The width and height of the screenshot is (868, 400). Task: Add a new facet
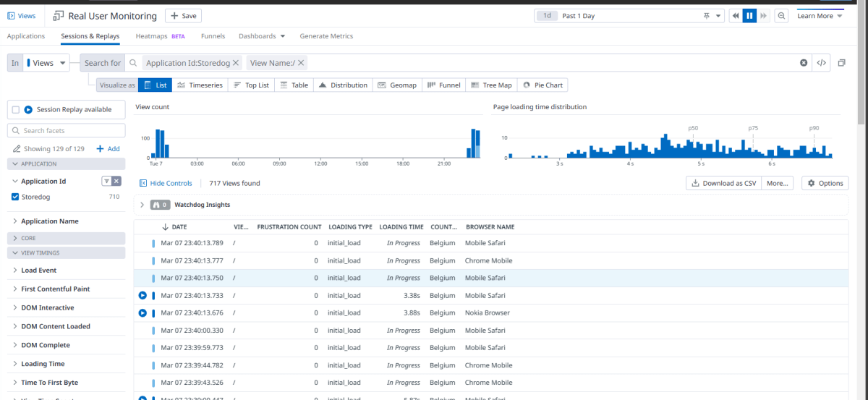click(108, 149)
